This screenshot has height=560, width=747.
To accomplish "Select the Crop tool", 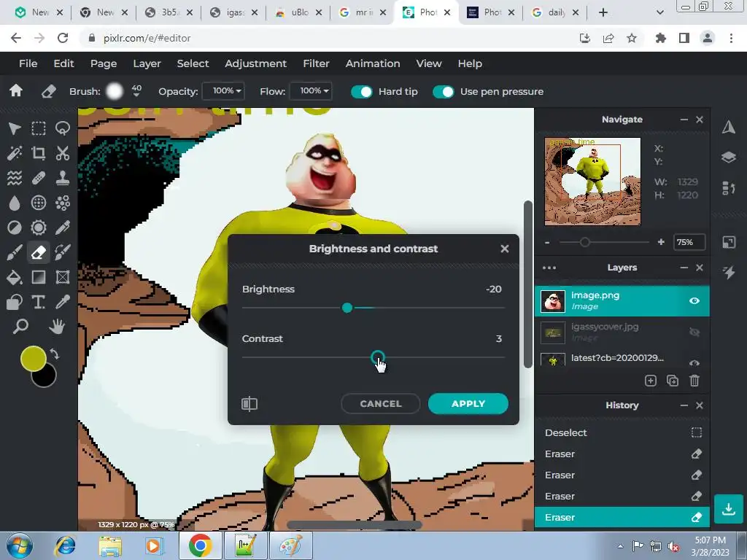I will coord(39,153).
